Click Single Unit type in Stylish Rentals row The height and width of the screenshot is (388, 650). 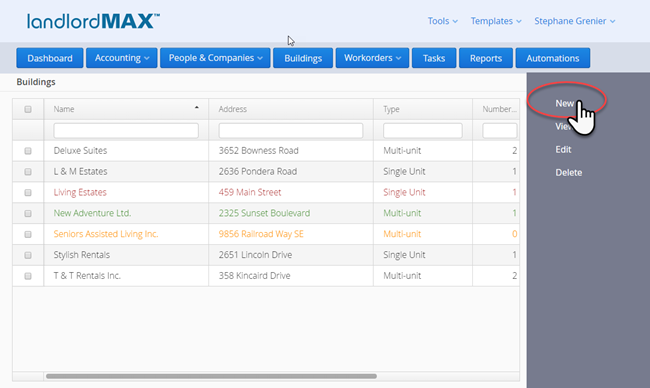404,255
